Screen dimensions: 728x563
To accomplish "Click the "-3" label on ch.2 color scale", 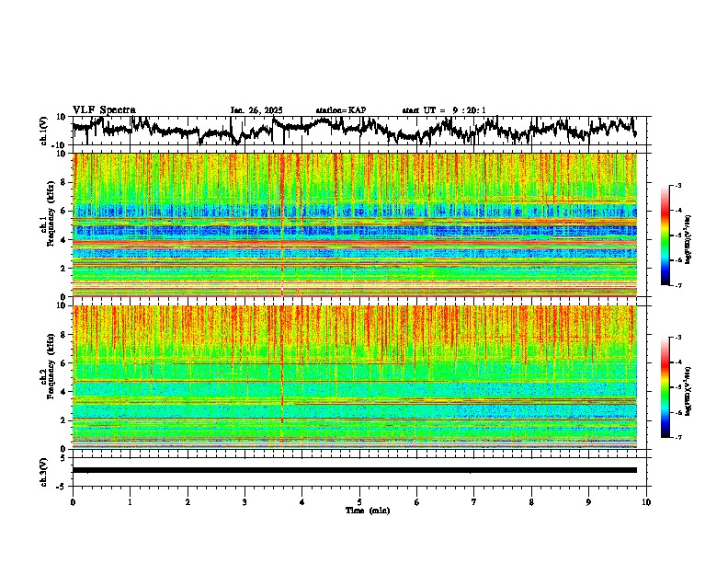I will pos(678,338).
